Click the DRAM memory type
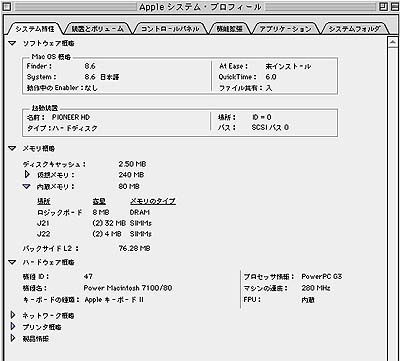Viewport: 400px width, 361px height. tap(140, 212)
